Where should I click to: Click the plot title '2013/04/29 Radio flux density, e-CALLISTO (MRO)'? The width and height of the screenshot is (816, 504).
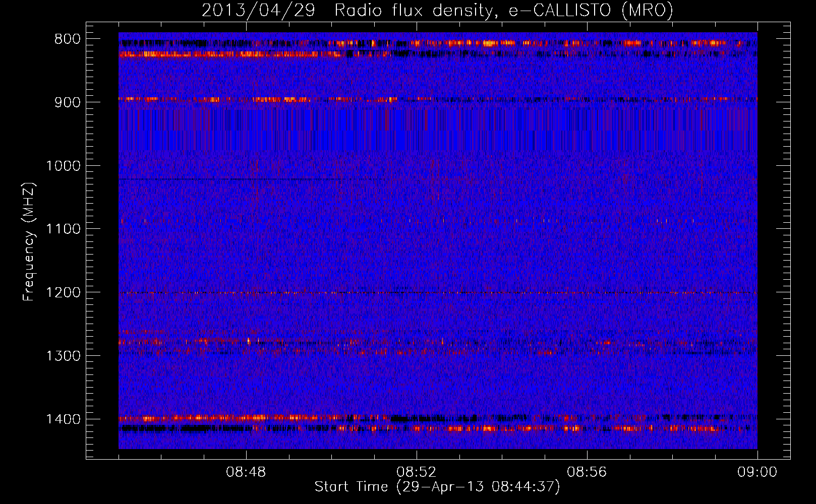[x=437, y=10]
